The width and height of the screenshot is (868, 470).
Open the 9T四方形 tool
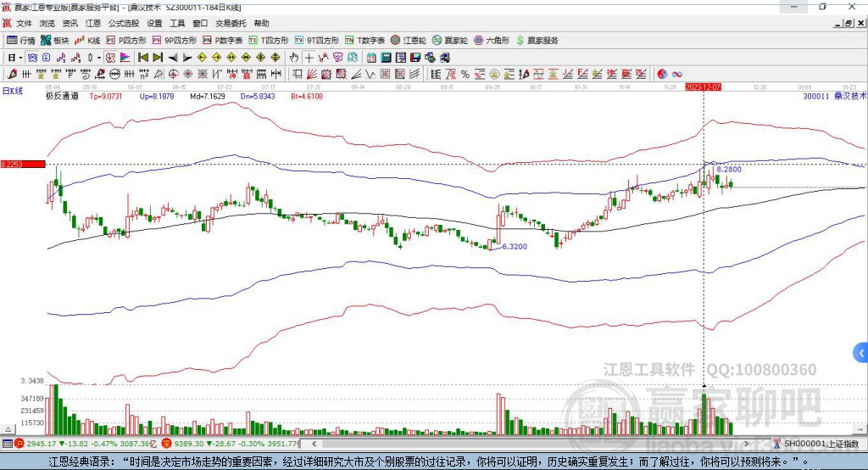click(317, 41)
